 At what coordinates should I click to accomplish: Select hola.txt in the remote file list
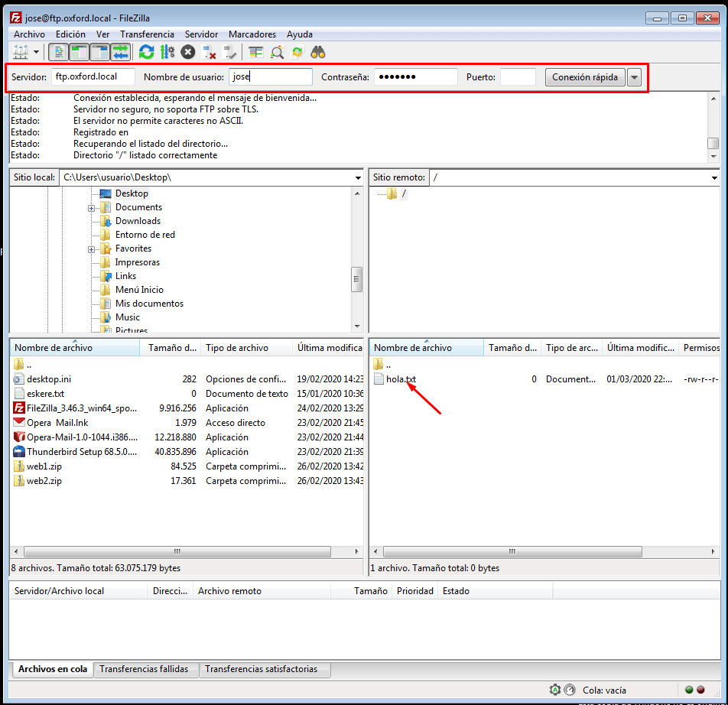pyautogui.click(x=401, y=379)
